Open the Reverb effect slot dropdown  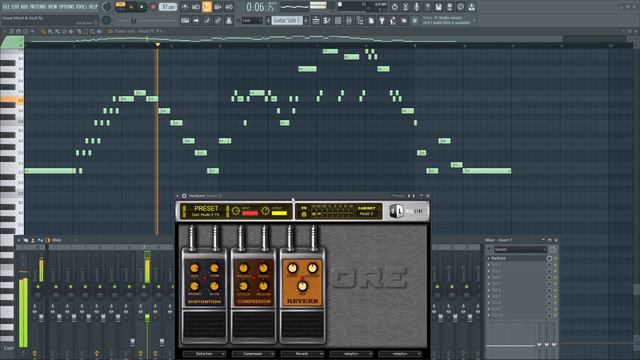tap(302, 354)
